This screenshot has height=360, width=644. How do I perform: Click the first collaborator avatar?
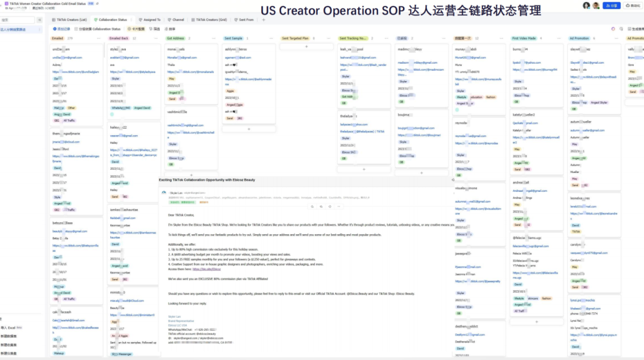pyautogui.click(x=586, y=5)
